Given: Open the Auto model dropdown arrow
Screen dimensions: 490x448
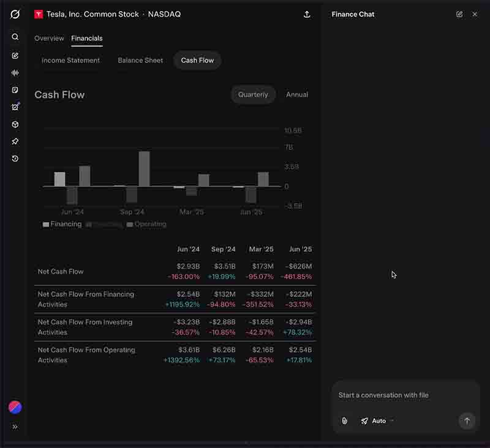Looking at the screenshot, I should coord(392,421).
